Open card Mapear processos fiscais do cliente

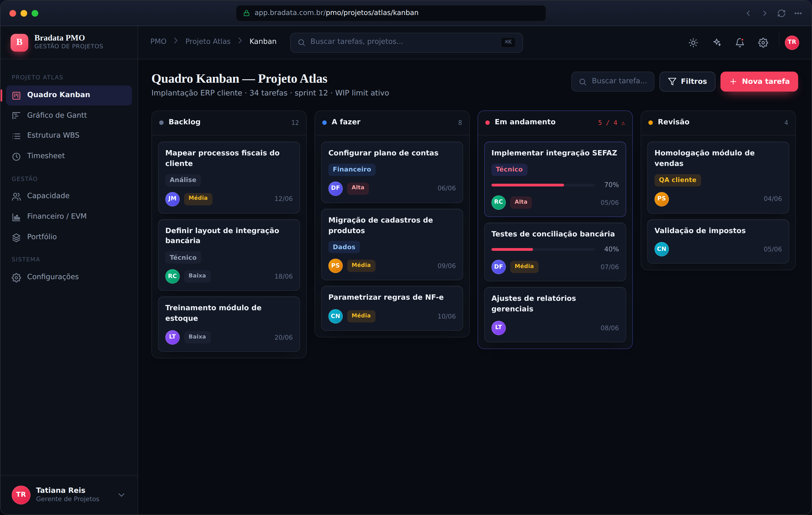click(x=229, y=178)
